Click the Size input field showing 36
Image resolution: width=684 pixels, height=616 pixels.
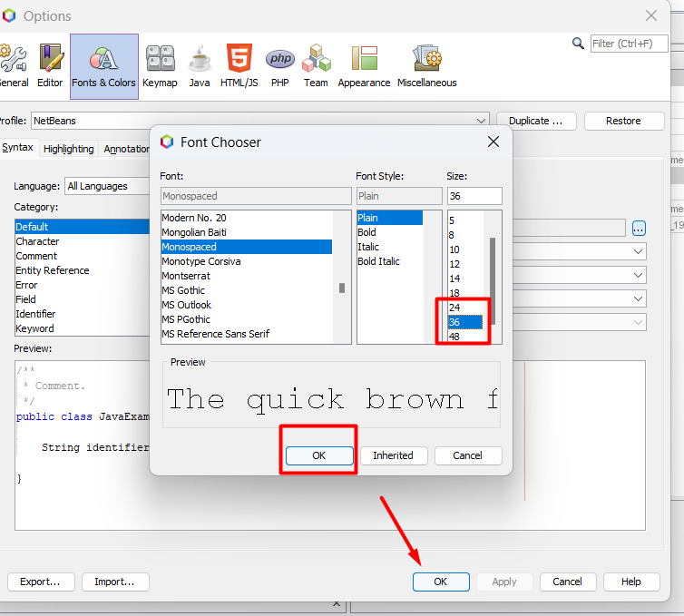(x=474, y=196)
